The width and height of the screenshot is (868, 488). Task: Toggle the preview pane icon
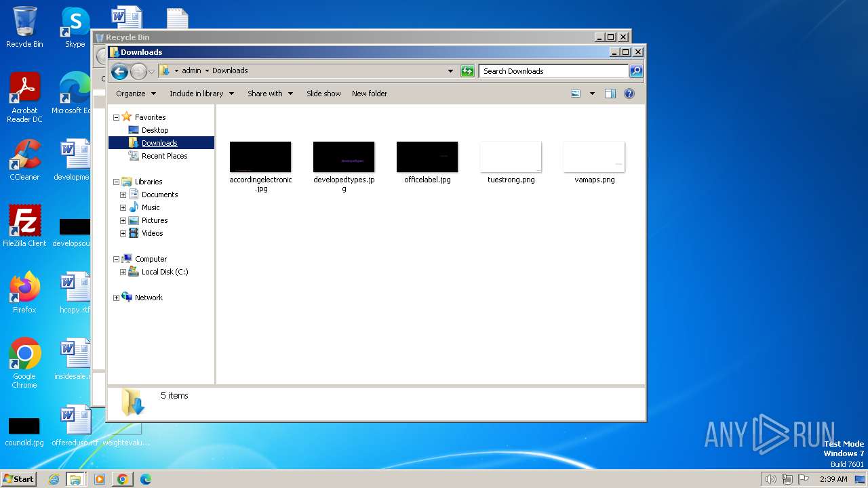[610, 94]
